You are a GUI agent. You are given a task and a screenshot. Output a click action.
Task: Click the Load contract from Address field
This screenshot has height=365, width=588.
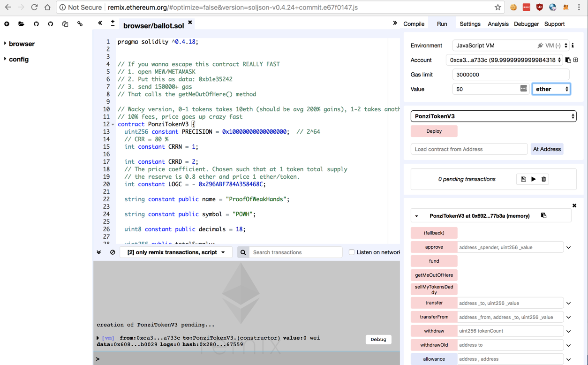point(469,149)
